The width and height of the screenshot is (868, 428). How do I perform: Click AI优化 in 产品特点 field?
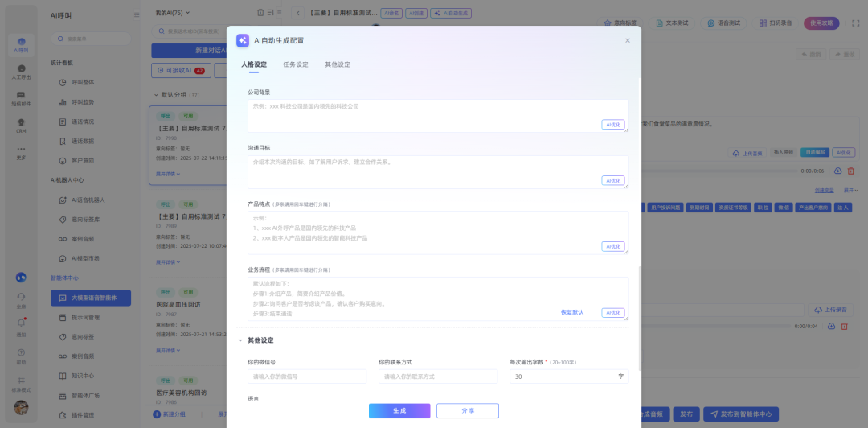click(x=612, y=247)
